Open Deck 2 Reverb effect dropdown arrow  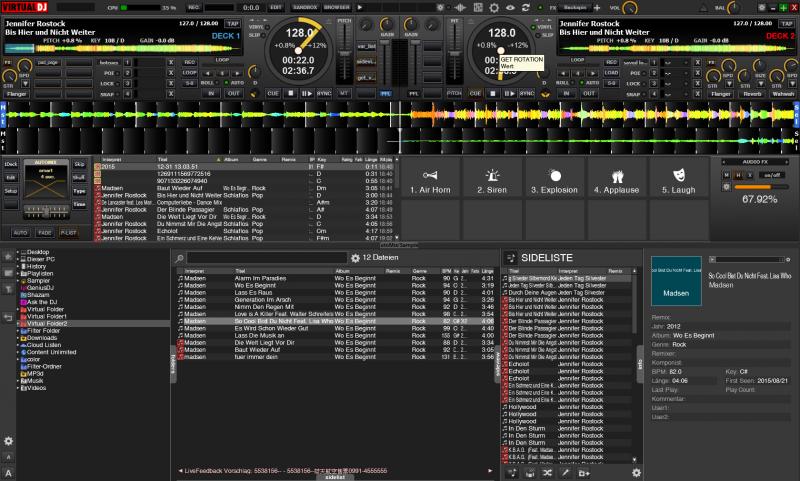pos(761,83)
